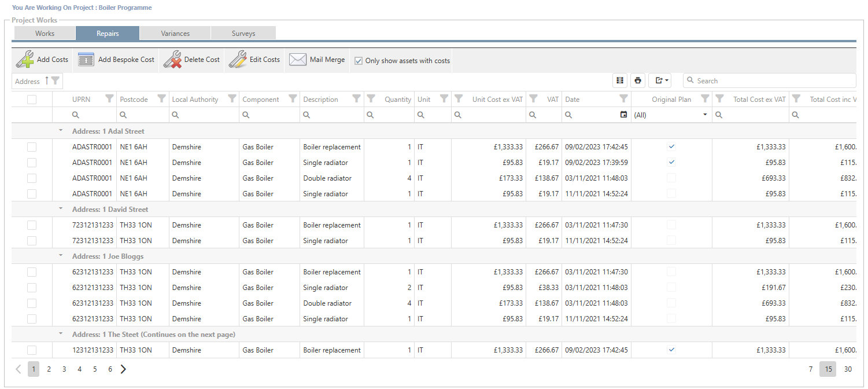The width and height of the screenshot is (868, 389).
Task: Go to page 3 of results
Action: click(64, 369)
